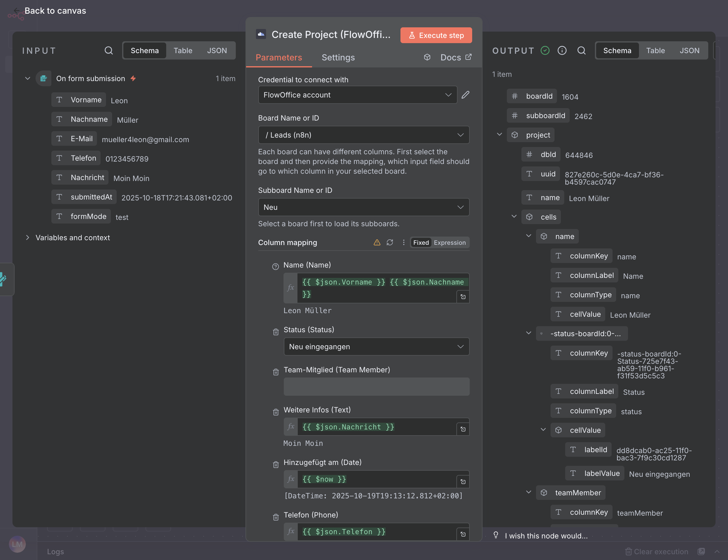The width and height of the screenshot is (728, 560).
Task: Click the Column mapping warning triangle icon
Action: click(377, 243)
